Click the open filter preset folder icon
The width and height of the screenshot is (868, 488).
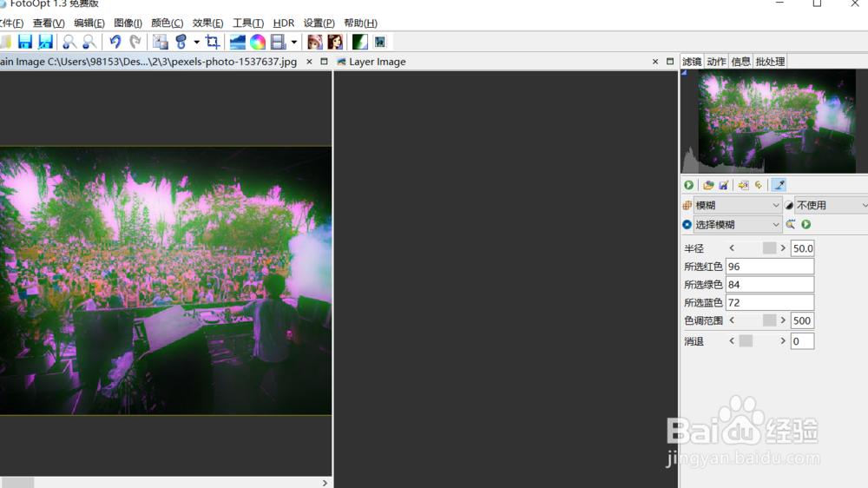click(708, 185)
